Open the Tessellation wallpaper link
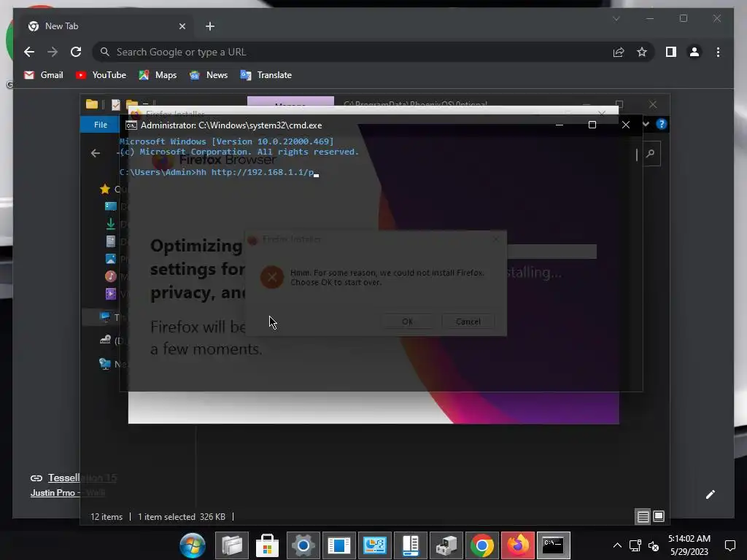 [x=82, y=478]
